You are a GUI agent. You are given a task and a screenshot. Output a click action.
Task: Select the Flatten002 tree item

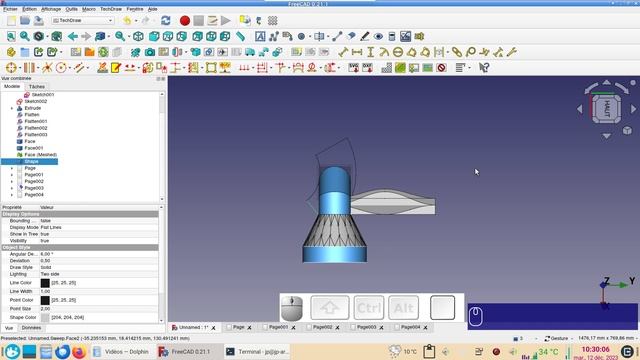pyautogui.click(x=36, y=128)
